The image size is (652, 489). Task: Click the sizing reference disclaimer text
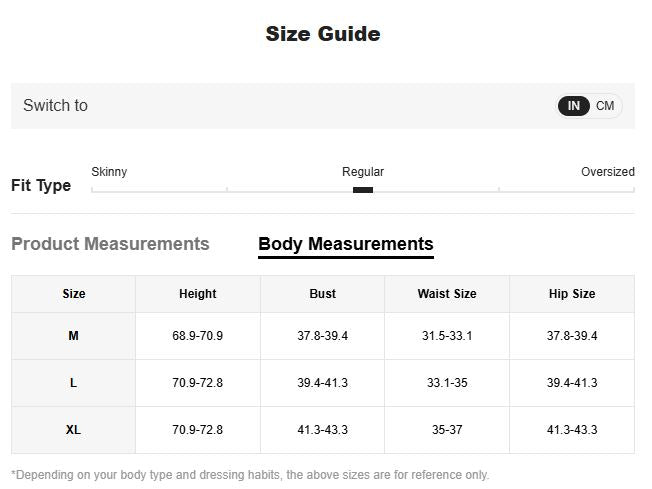coord(250,475)
